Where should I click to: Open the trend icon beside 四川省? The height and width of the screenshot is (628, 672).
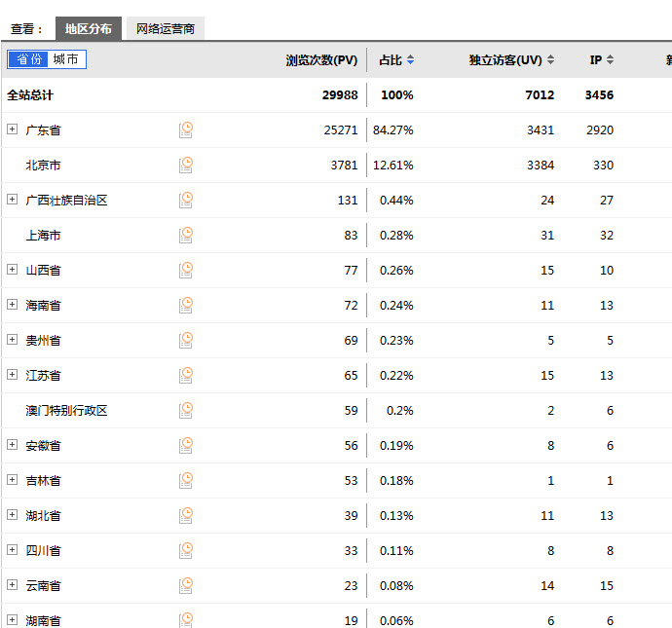coord(186,550)
